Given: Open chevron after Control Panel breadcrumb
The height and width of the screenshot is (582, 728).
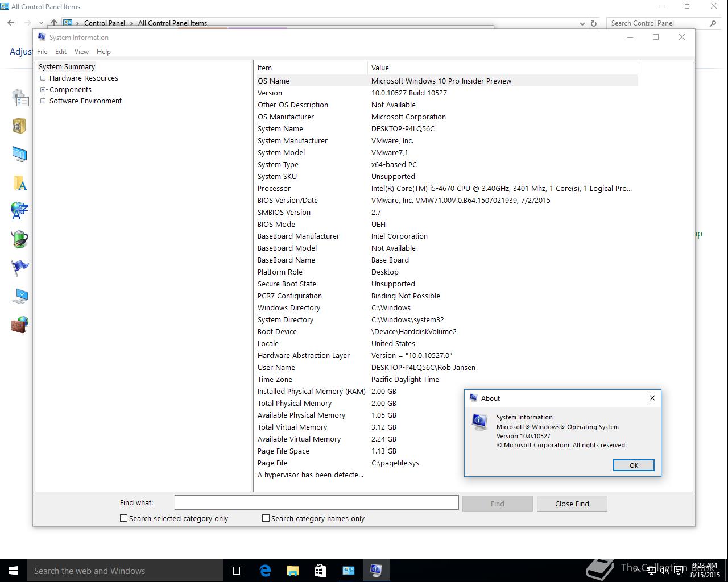Looking at the screenshot, I should coord(131,23).
